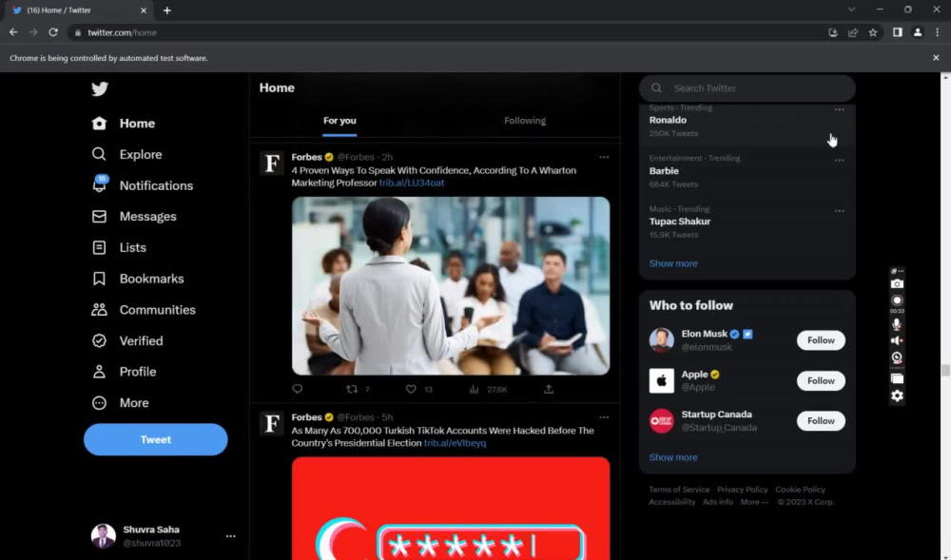
Task: View analytics of Forbes confidence tweet
Action: click(x=475, y=389)
